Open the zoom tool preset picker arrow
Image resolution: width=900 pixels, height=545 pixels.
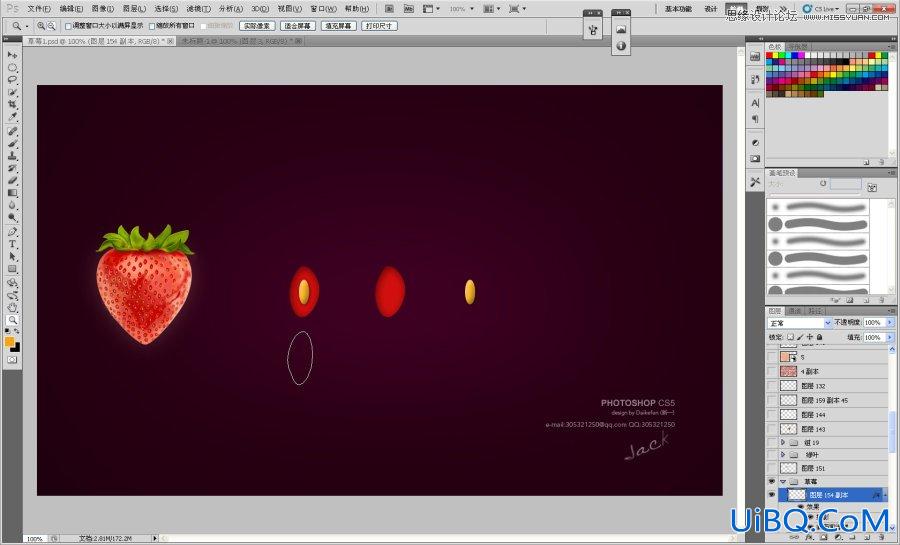click(27, 26)
